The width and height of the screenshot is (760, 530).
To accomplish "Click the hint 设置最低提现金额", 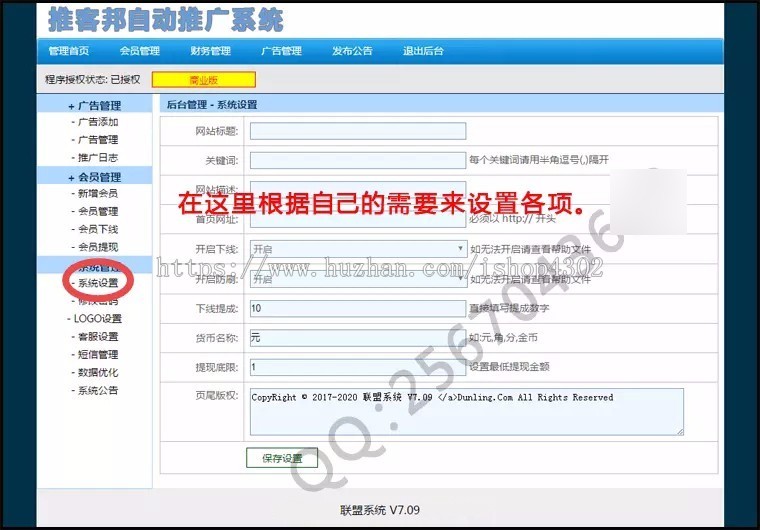I will click(x=509, y=367).
